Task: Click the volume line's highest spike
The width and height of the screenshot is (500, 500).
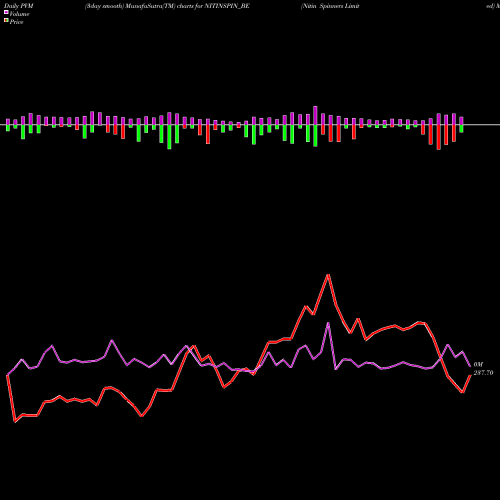Action: (329, 323)
